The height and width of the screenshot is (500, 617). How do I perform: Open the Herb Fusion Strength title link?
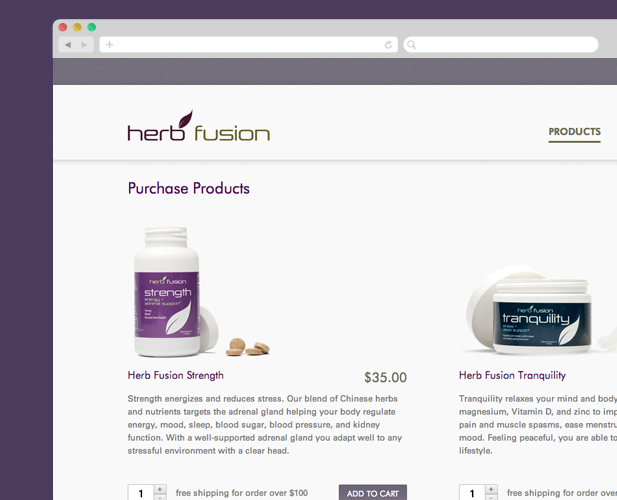175,375
